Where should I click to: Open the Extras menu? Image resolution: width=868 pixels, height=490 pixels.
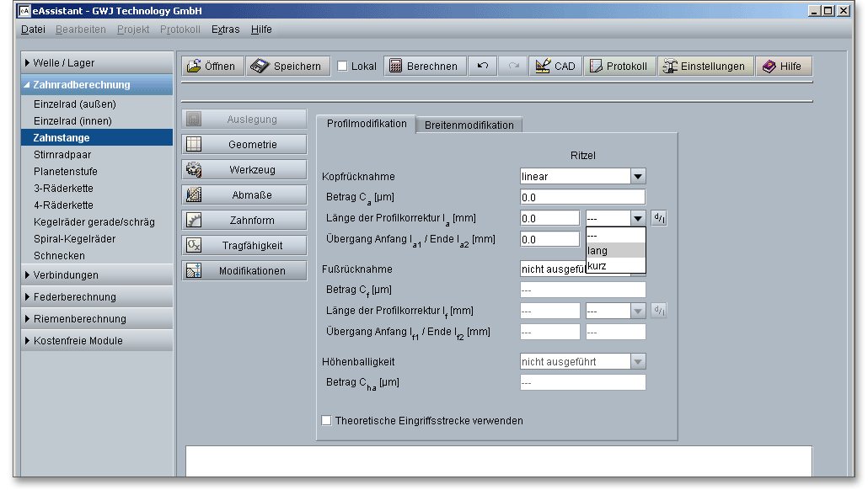225,29
